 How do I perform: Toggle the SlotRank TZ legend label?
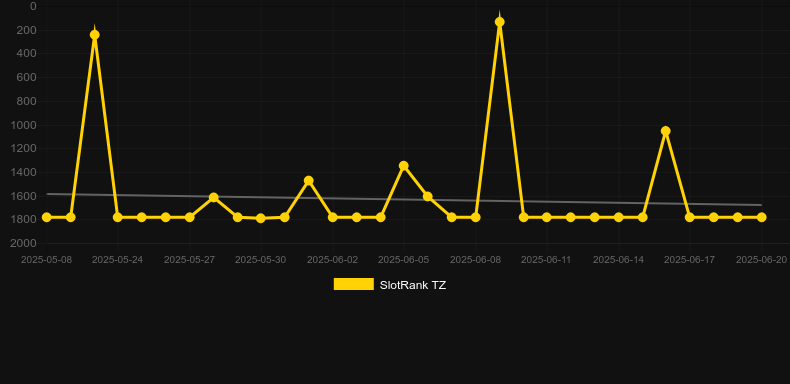pyautogui.click(x=413, y=285)
